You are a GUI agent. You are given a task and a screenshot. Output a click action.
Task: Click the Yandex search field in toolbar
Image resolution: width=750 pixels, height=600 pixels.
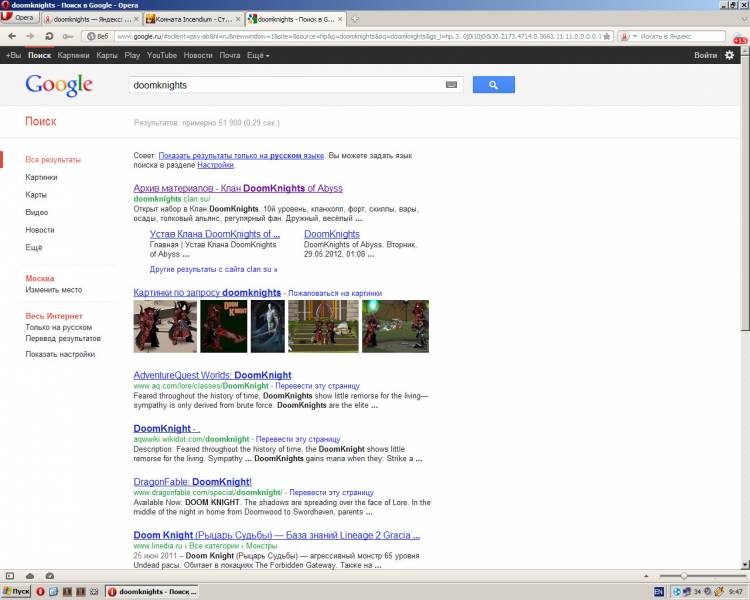pyautogui.click(x=682, y=36)
